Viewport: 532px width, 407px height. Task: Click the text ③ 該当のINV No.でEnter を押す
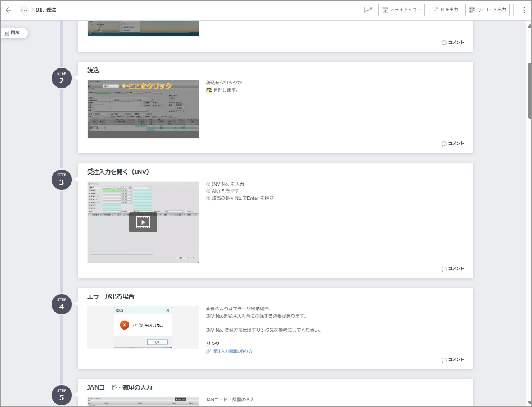[240, 198]
